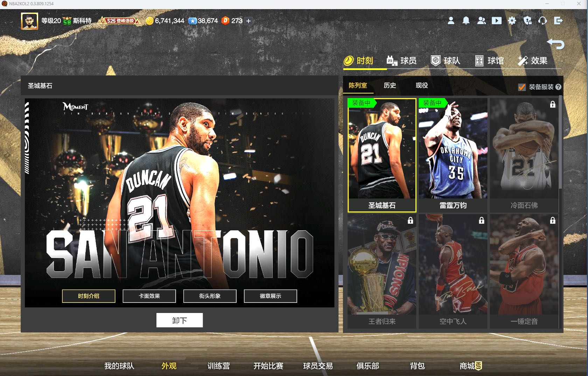Click the 卡面效果 button
This screenshot has height=376, width=588.
(x=149, y=296)
